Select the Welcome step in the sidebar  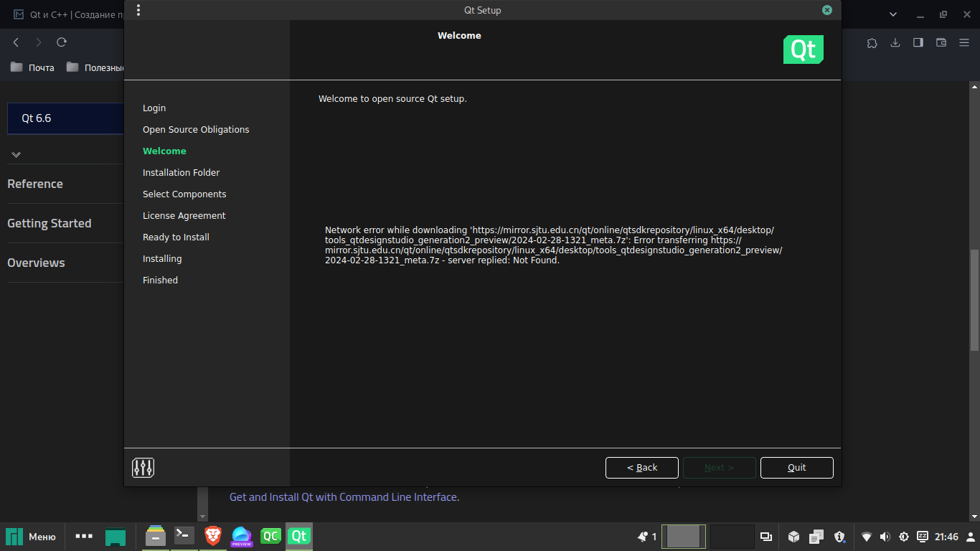pyautogui.click(x=164, y=151)
